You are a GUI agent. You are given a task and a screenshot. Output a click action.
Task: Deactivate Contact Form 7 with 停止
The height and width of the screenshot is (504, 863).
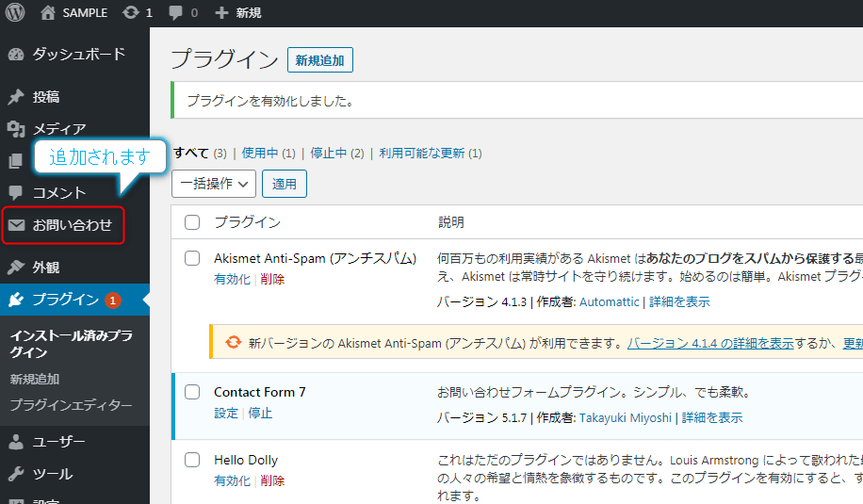tap(260, 414)
